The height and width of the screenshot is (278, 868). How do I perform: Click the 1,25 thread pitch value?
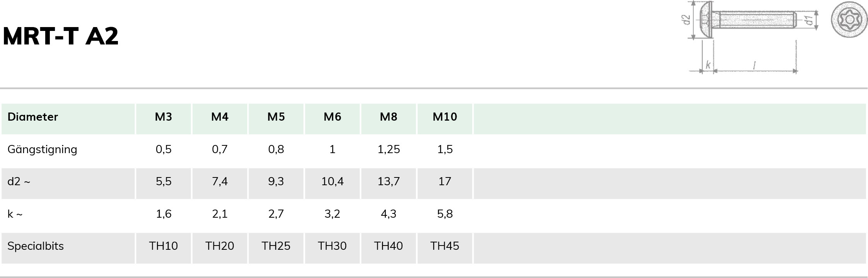coord(389,149)
